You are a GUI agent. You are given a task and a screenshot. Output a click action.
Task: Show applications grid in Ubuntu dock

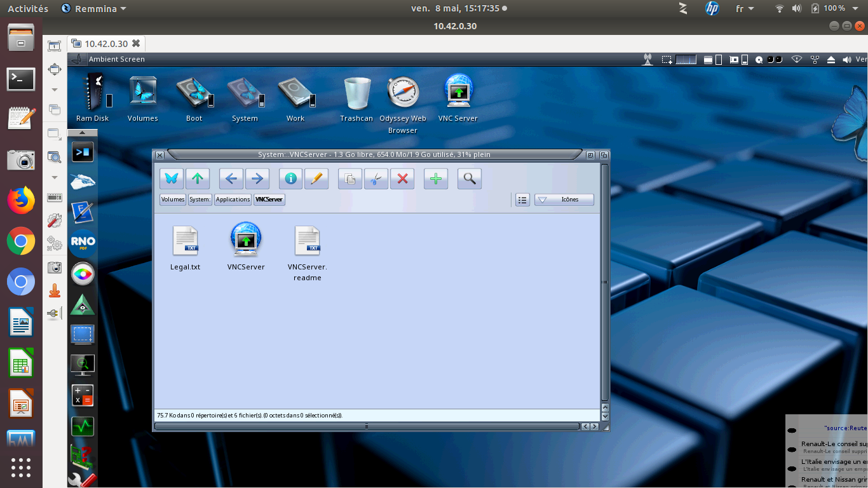[21, 467]
